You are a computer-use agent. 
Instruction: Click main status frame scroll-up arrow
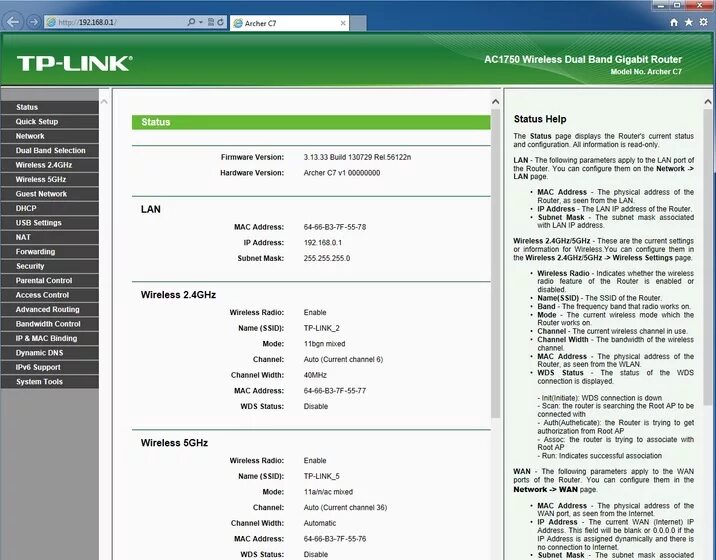tap(495, 101)
